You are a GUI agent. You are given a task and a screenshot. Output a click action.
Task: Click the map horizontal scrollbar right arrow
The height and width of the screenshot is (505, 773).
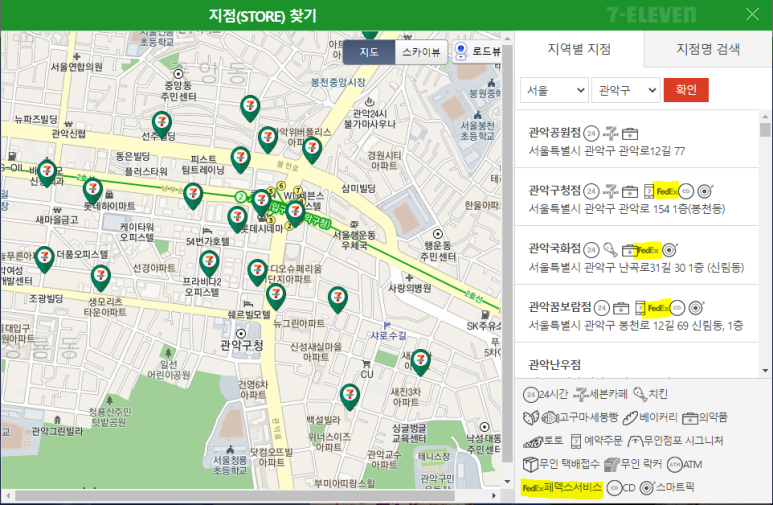(494, 495)
